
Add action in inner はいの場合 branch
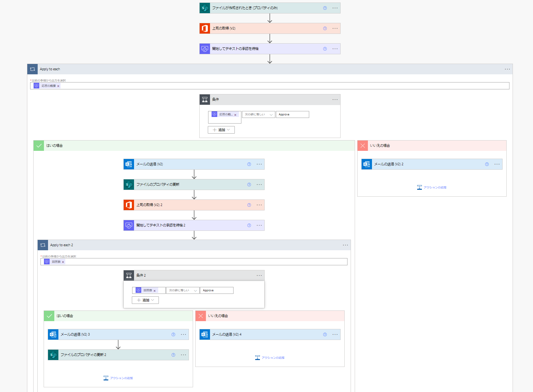pos(118,378)
